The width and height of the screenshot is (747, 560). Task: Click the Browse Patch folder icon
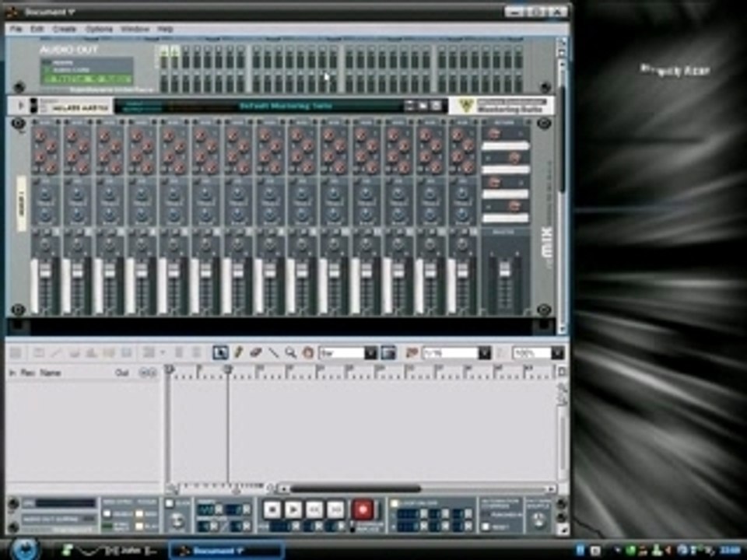click(x=423, y=106)
